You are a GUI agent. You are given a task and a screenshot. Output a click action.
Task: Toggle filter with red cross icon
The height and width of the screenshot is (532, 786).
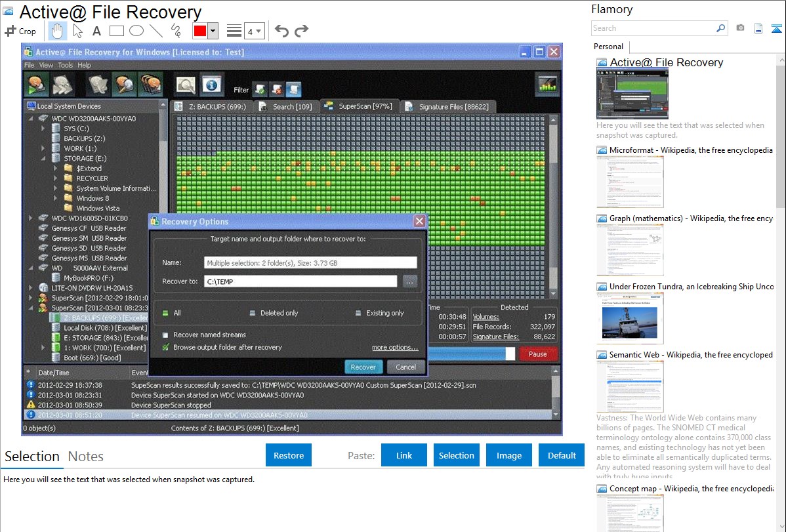(x=277, y=90)
